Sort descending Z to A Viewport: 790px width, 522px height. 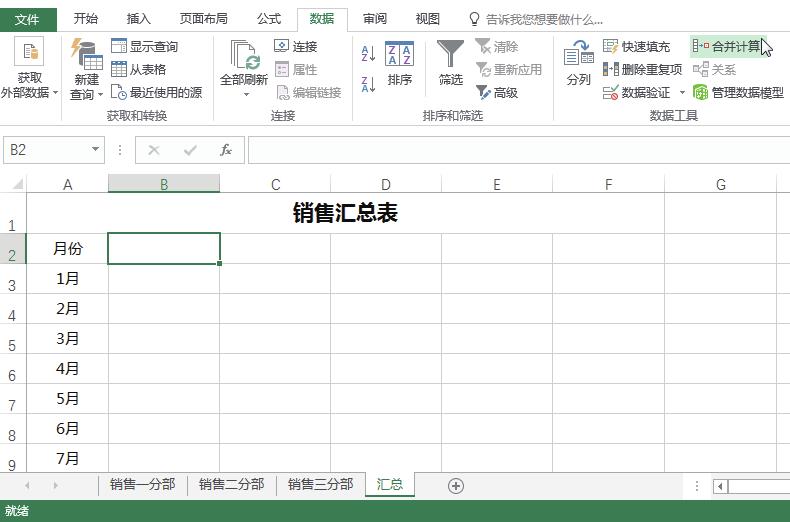pos(368,84)
